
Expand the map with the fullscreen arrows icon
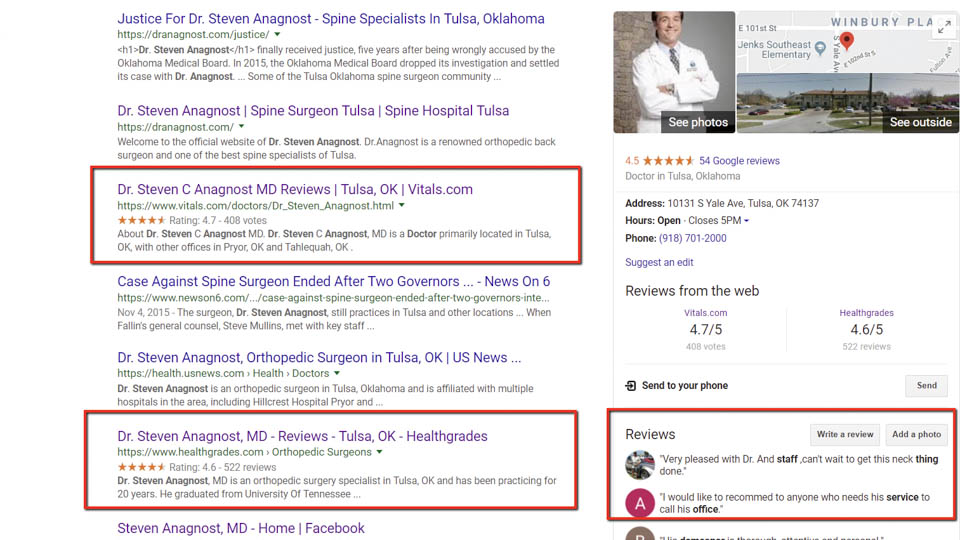[945, 26]
